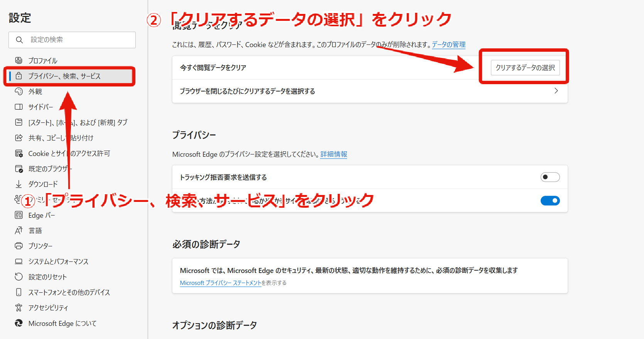Open the Microsoft Edge について logo icon
The image size is (644, 339).
(x=19, y=323)
